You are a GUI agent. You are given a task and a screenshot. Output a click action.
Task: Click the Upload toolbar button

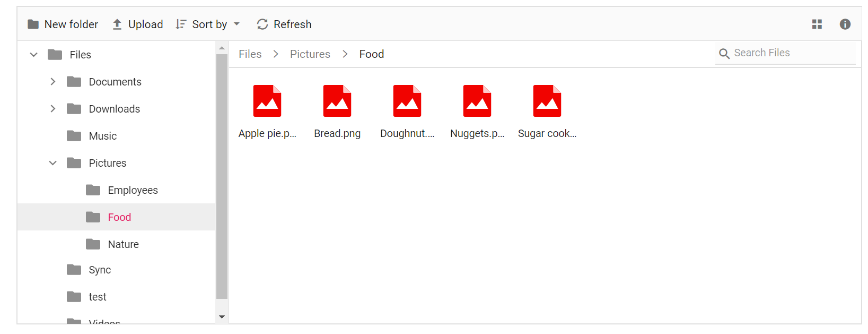(137, 24)
